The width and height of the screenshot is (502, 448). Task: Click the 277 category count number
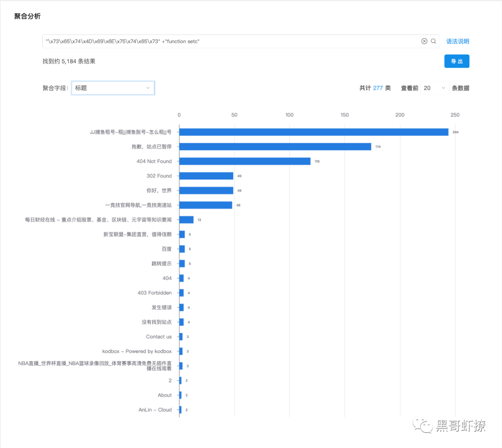pos(378,88)
